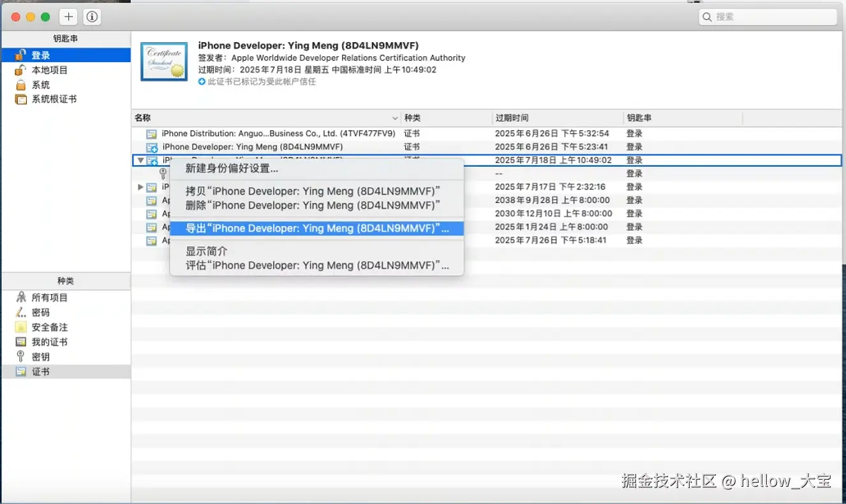Click expiry 2025年1月24日 上午8:00:00
Image resolution: width=846 pixels, height=504 pixels.
tap(552, 227)
